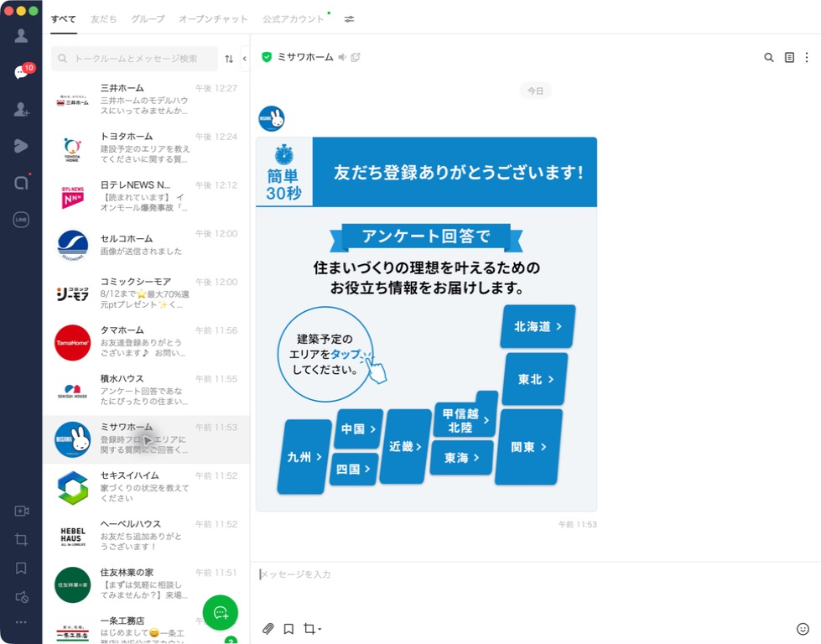Tap the 甲信越北陸 region button

[x=465, y=420]
